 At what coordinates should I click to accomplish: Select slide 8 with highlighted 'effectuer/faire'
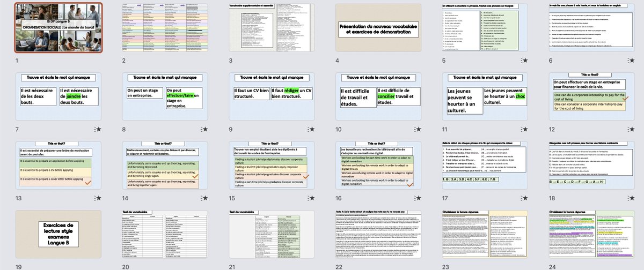165,96
